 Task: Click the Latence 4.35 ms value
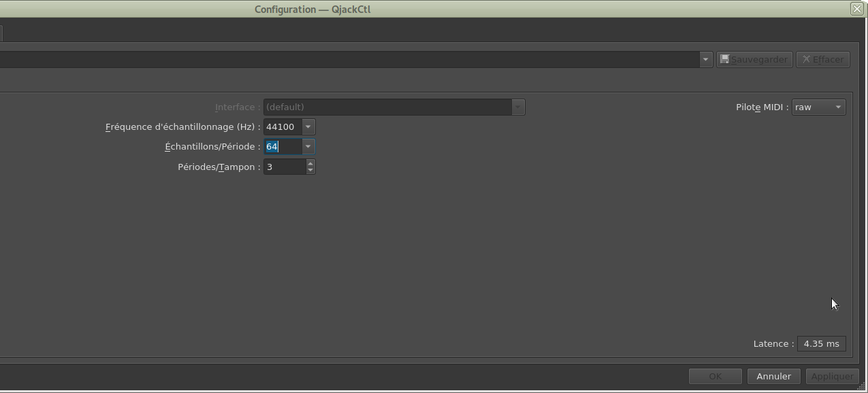coord(822,343)
